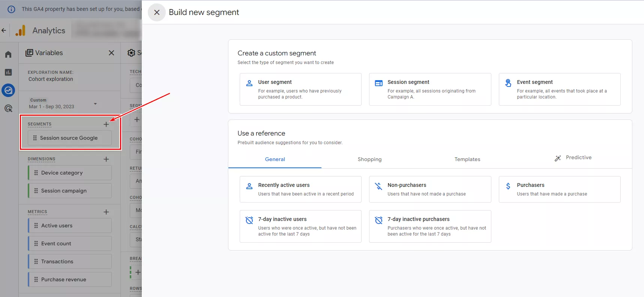Open the Home icon in left sidebar
Screen dimensions: 644x297
(x=8, y=55)
